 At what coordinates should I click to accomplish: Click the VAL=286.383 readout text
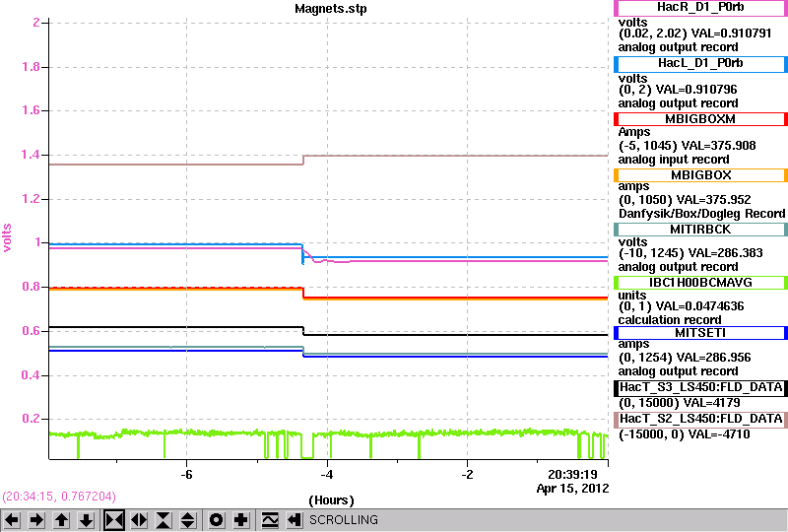click(725, 253)
